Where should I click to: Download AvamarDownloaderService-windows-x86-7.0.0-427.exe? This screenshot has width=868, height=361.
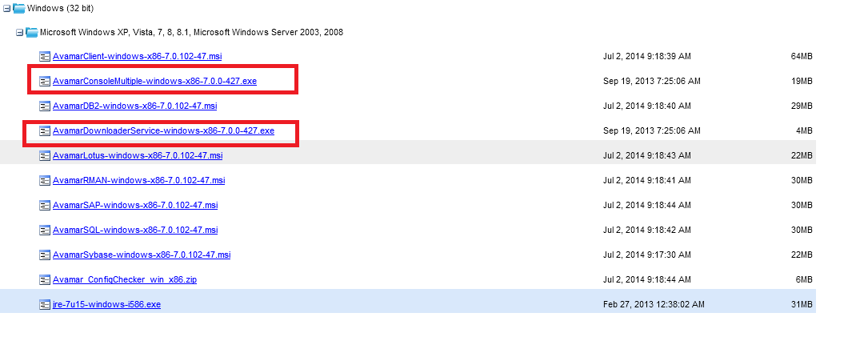point(163,131)
